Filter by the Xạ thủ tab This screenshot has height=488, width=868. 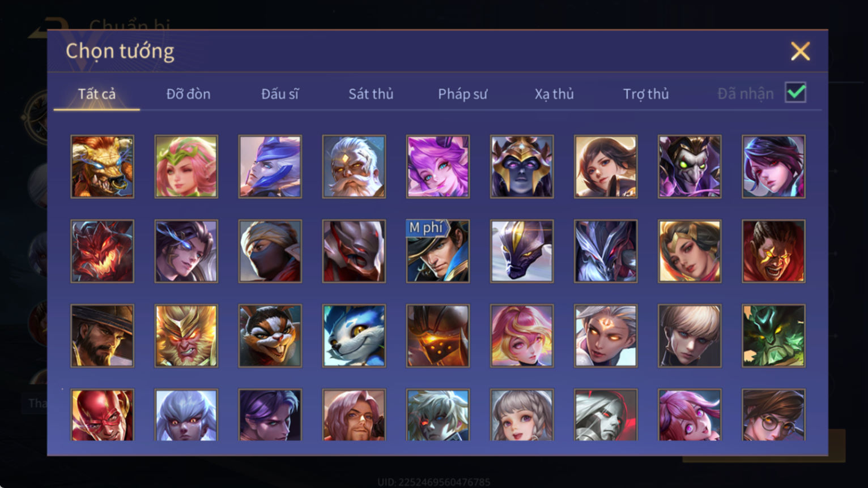point(554,94)
